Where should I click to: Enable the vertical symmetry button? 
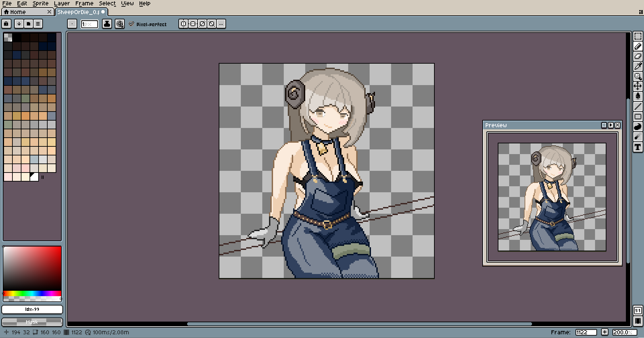click(x=193, y=24)
